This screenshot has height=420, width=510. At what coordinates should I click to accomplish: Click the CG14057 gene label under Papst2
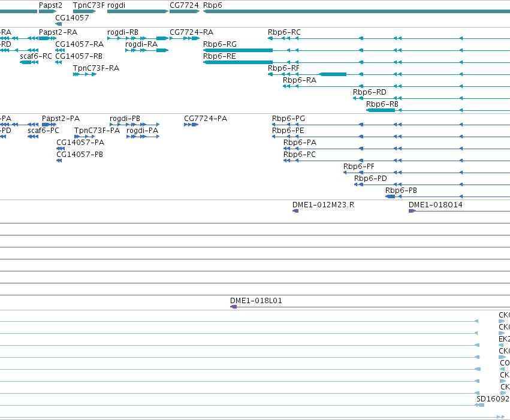[x=72, y=17]
